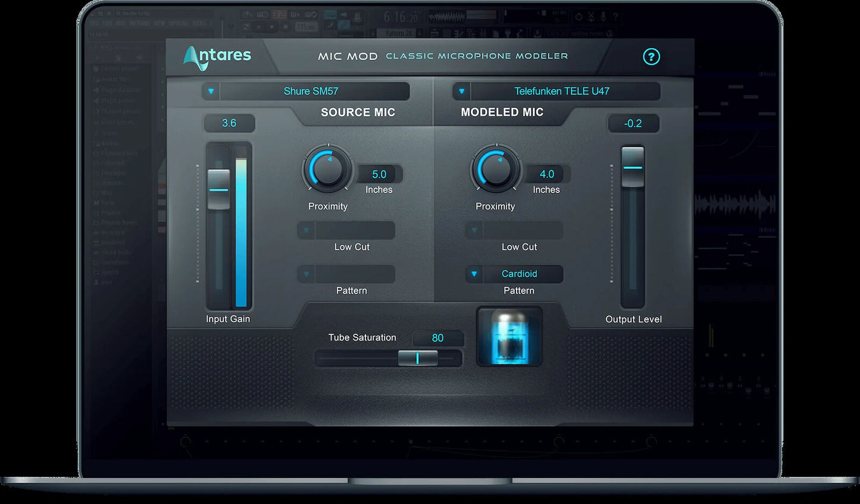
Task: Click the stop button in FL Studio's transport
Action: (x=271, y=26)
